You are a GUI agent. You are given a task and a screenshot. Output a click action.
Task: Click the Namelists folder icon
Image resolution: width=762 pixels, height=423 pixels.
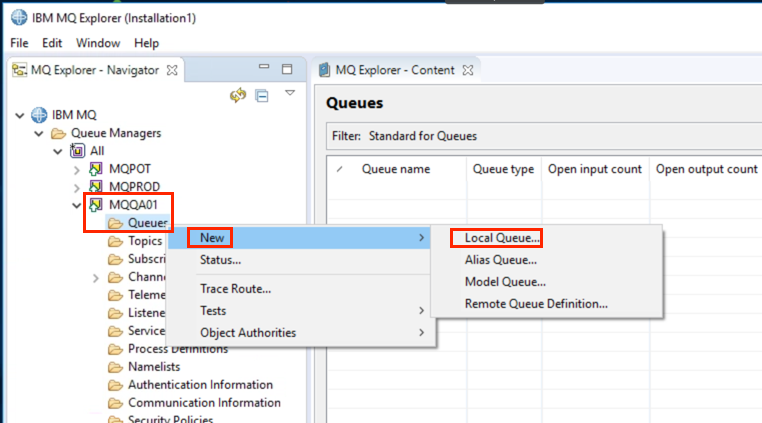(x=115, y=367)
